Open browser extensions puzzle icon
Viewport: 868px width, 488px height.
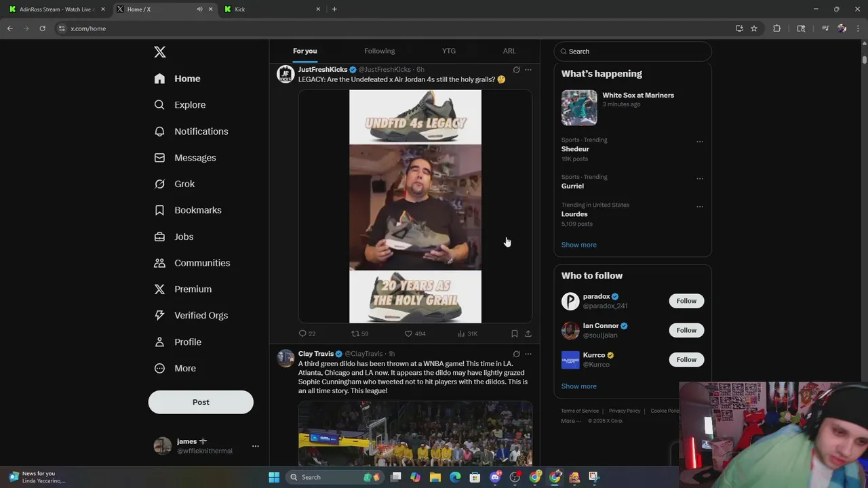point(777,28)
